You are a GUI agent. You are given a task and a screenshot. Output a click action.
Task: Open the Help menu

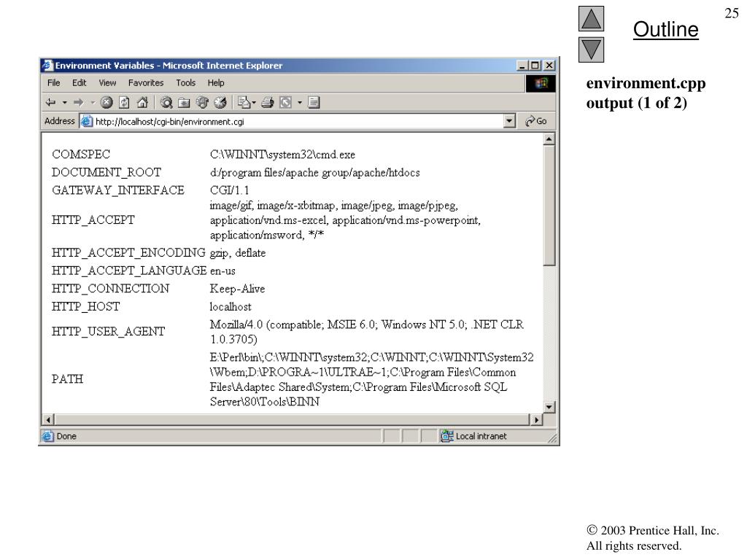click(216, 83)
